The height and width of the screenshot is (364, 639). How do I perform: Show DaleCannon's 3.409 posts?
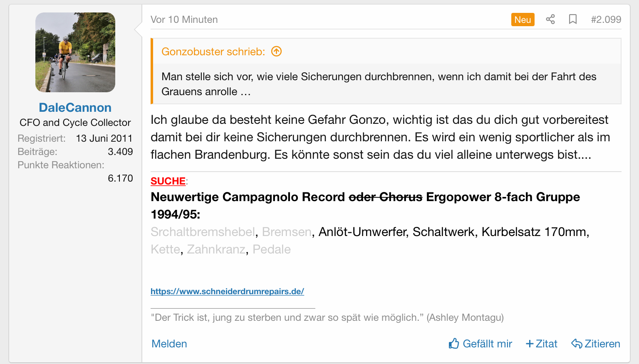(120, 152)
